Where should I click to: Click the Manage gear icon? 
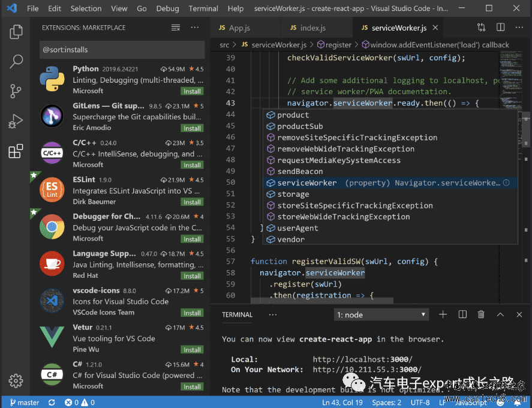(16, 380)
